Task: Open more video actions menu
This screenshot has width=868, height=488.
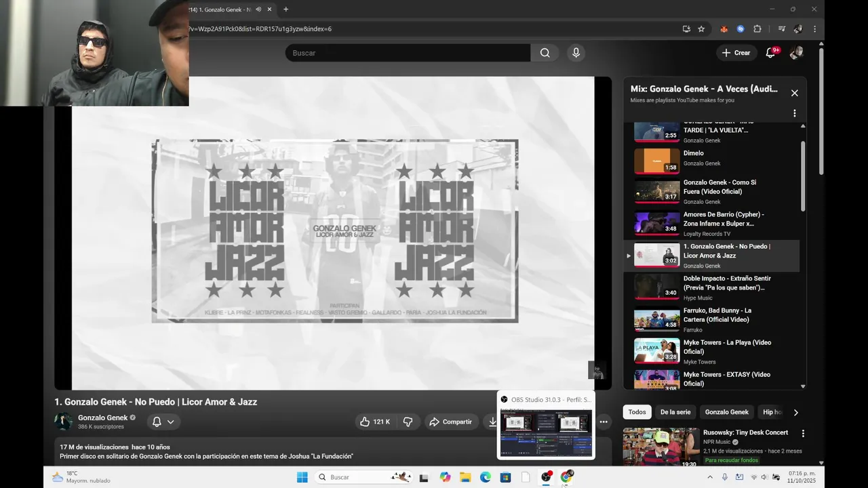Action: (604, 422)
